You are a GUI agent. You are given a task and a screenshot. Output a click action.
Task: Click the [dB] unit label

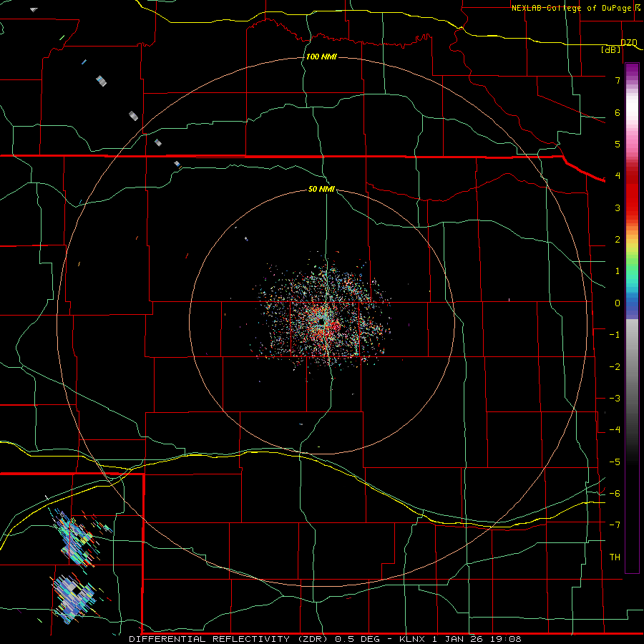[x=611, y=49]
